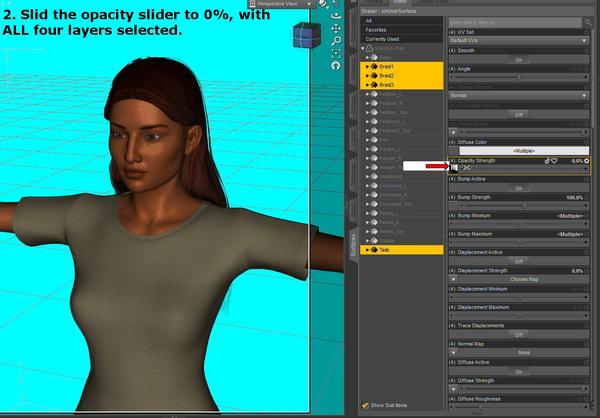Click the Braid1 surface icon
The height and width of the screenshot is (418, 600).
click(374, 67)
